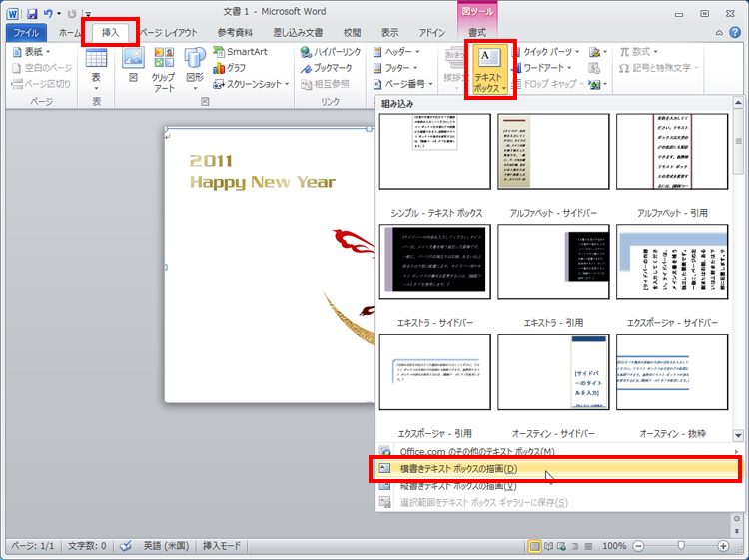Open the フッター footer dropdown
The height and width of the screenshot is (560, 749).
click(x=395, y=68)
